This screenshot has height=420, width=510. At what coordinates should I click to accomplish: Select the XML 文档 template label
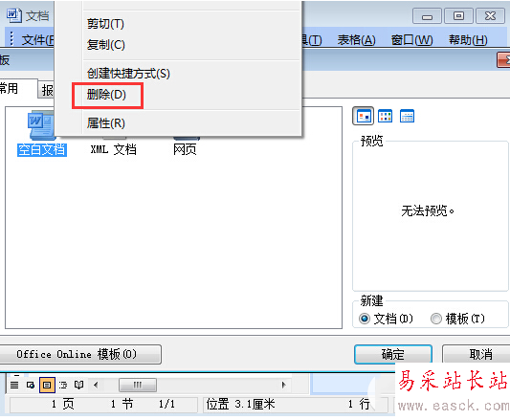(x=113, y=149)
